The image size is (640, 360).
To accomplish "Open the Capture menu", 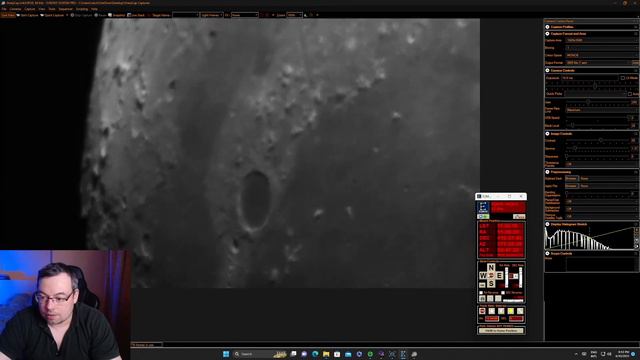I will point(30,9).
